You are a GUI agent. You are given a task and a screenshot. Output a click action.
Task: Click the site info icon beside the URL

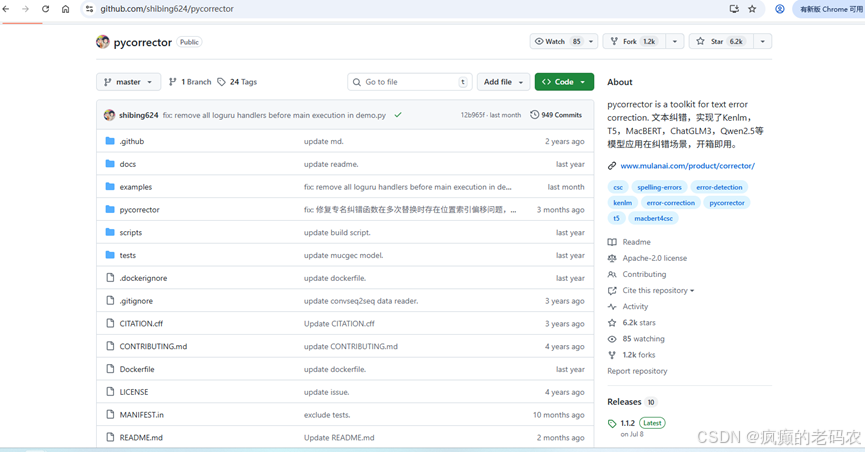click(x=89, y=9)
